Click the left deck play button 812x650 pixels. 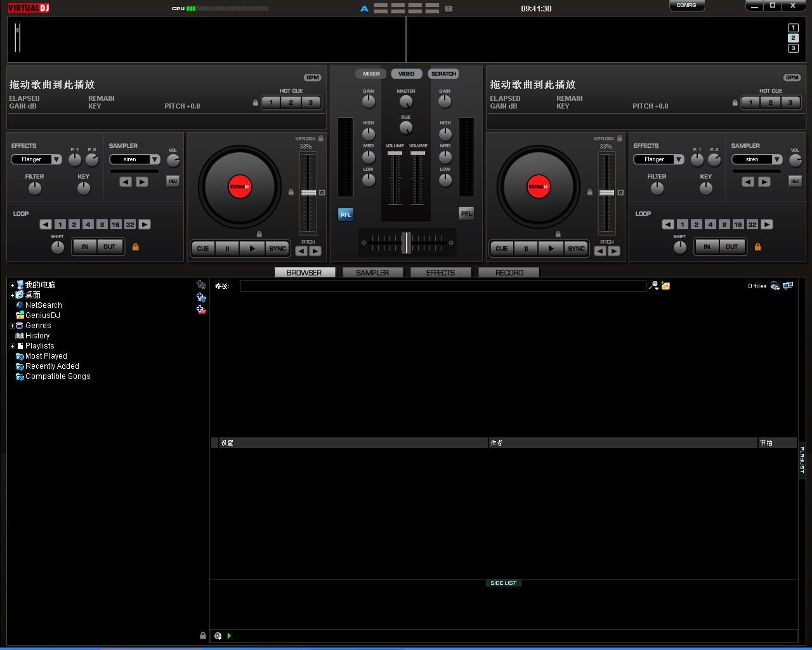[x=252, y=249]
